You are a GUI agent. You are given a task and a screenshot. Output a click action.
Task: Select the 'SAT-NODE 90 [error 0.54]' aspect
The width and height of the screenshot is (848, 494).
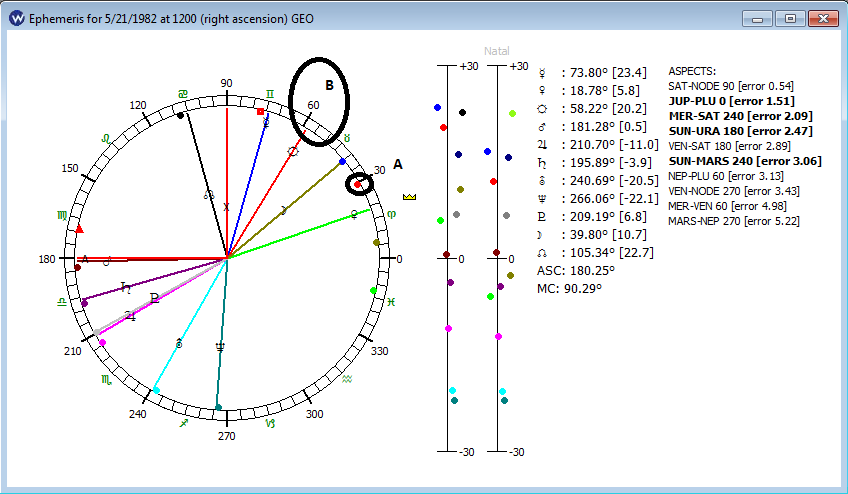coord(731,86)
